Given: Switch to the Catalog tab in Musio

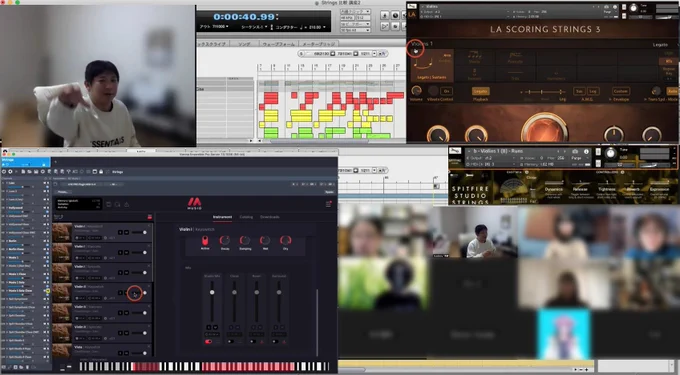Looking at the screenshot, I should (x=246, y=217).
